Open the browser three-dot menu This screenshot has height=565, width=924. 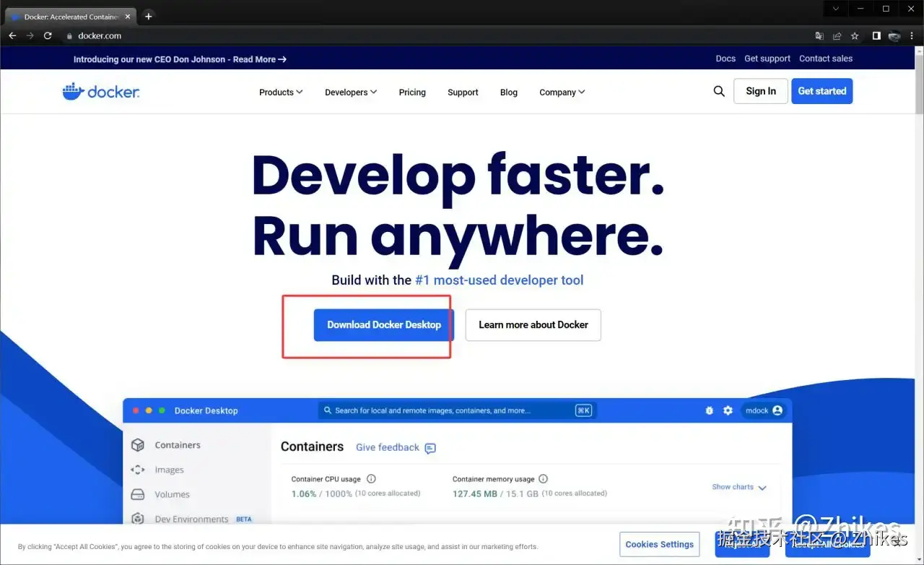(x=912, y=35)
